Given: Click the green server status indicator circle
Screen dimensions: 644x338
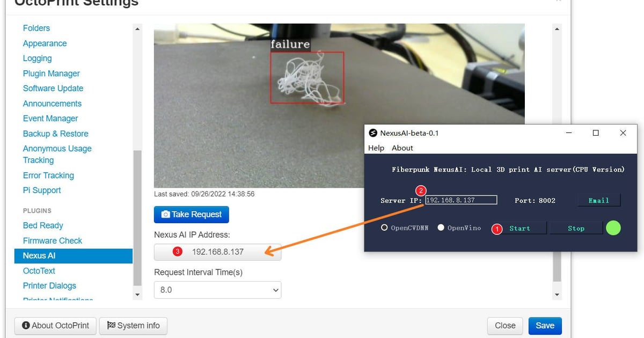Looking at the screenshot, I should tap(613, 228).
